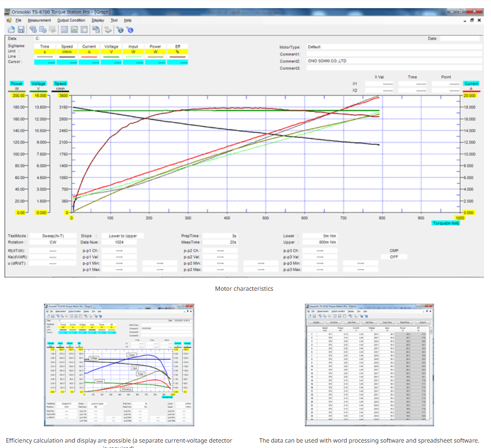Open the Measurement menu

(x=39, y=21)
